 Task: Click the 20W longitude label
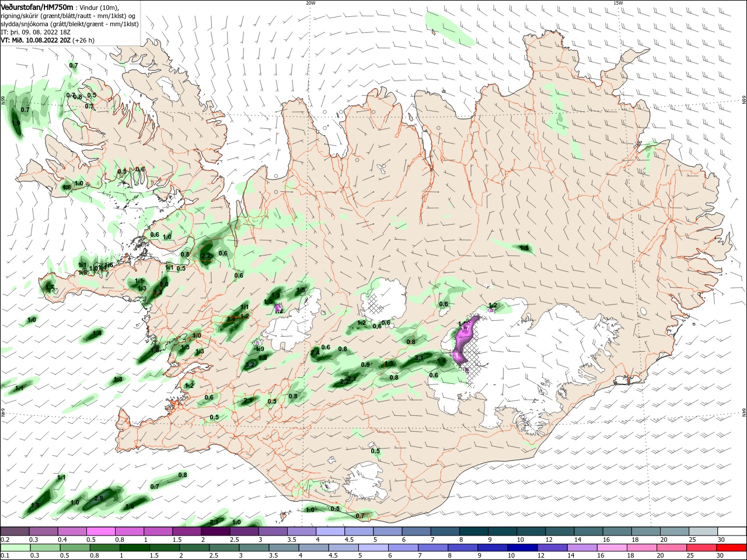point(310,3)
